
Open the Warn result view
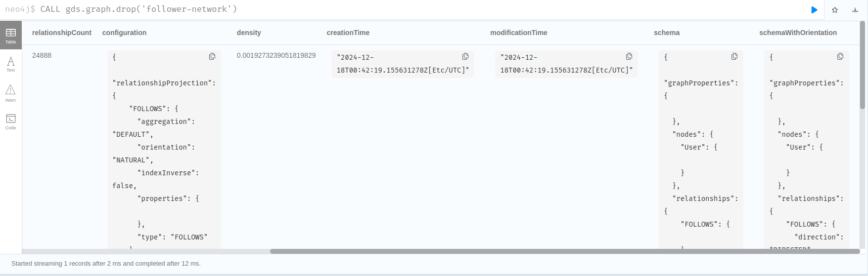pyautogui.click(x=11, y=93)
